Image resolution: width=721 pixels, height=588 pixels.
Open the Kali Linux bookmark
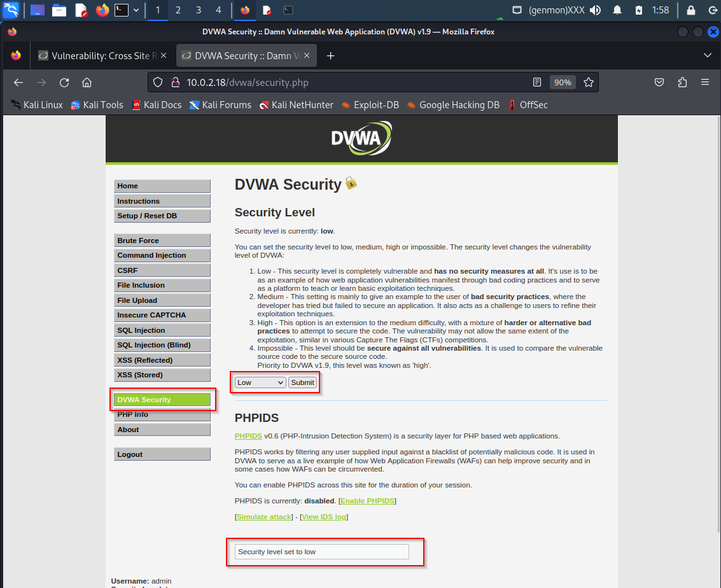tap(37, 105)
